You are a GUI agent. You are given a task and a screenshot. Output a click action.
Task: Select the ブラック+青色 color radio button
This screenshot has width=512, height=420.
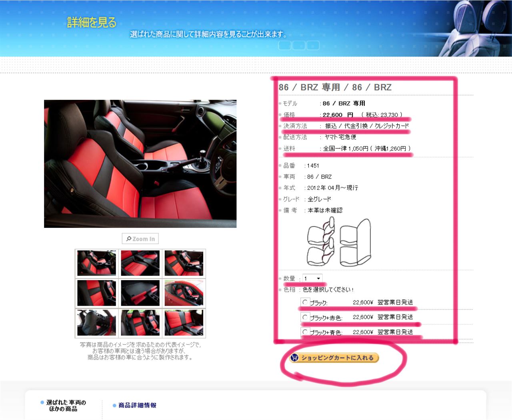305,332
